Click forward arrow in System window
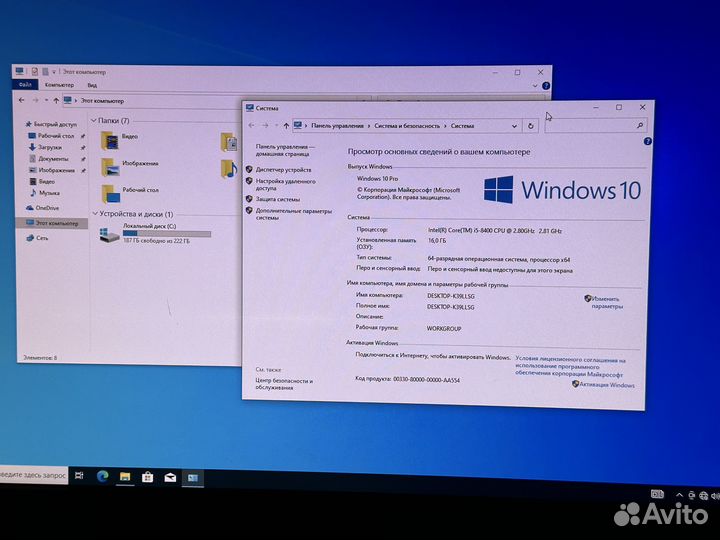This screenshot has width=720, height=540. coord(265,125)
